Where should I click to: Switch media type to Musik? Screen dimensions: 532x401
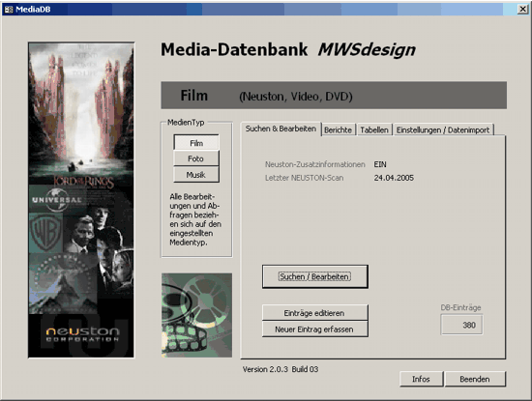(196, 175)
